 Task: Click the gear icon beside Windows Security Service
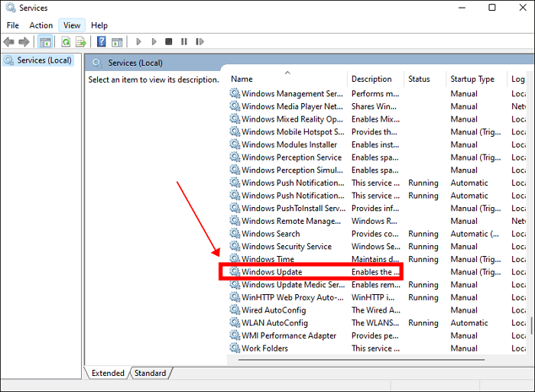pos(235,246)
